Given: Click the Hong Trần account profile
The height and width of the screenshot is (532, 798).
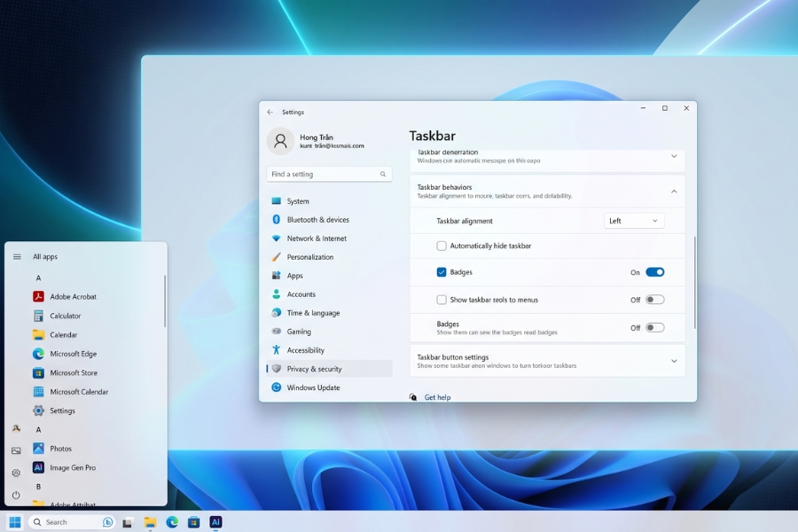Looking at the screenshot, I should (316, 141).
